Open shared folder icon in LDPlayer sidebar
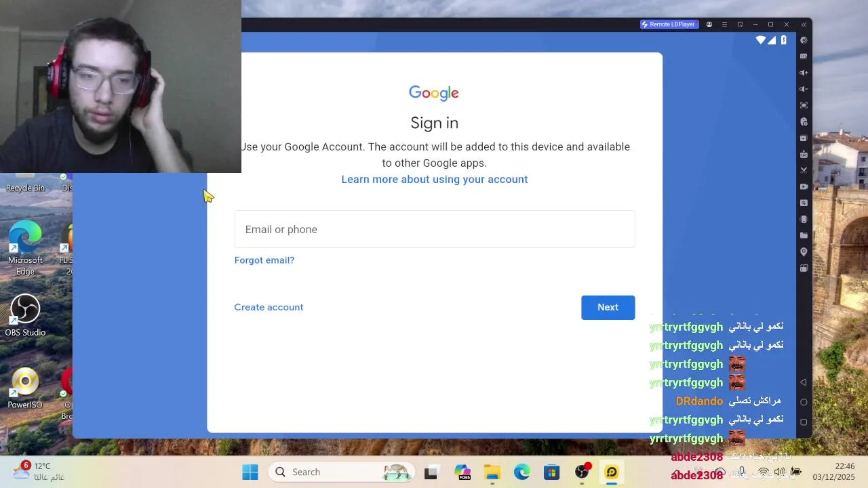This screenshot has height=488, width=868. (x=804, y=235)
